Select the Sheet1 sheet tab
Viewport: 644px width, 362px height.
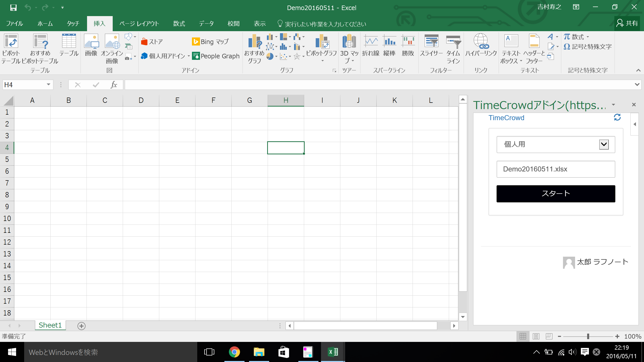[50, 325]
